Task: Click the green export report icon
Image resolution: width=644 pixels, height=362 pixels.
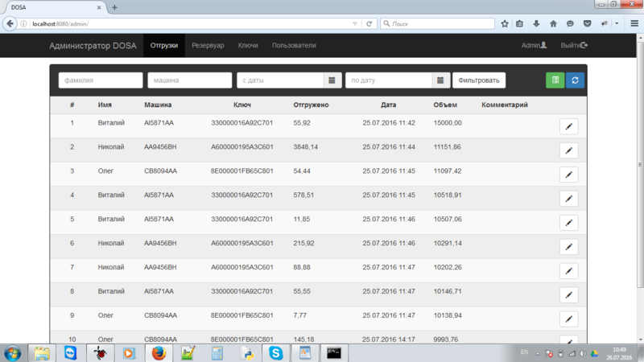Action: [x=555, y=80]
